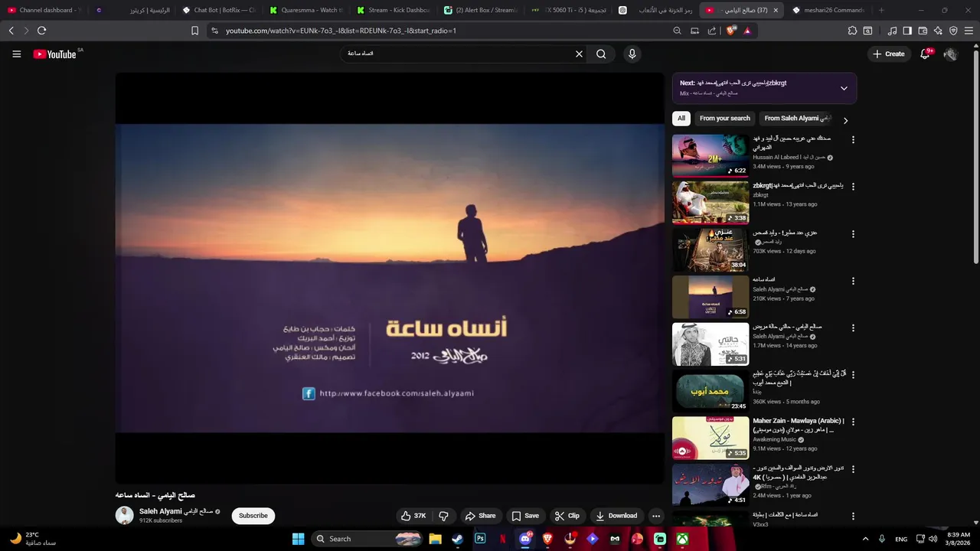Open Saleh Alyami channel avatar

(x=124, y=515)
